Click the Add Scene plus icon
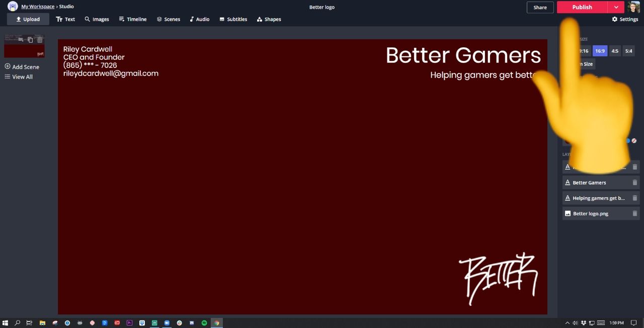The height and width of the screenshot is (328, 644). pos(8,66)
